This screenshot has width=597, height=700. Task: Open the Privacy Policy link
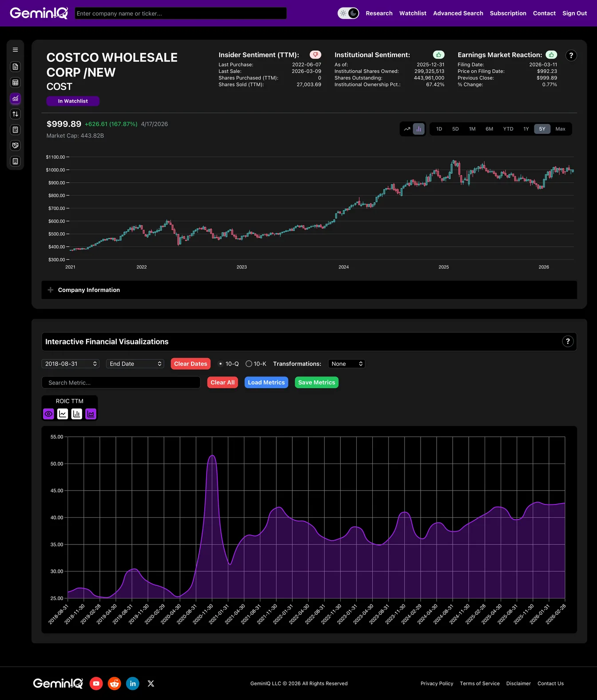[x=437, y=684]
